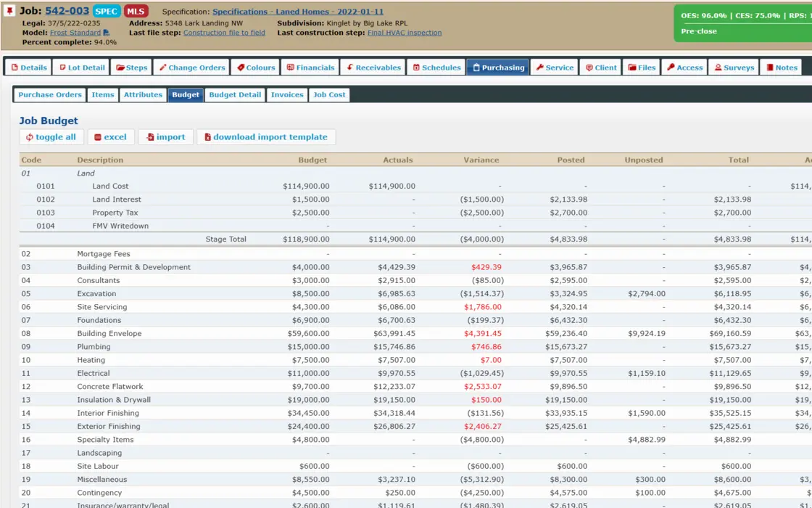Click the 0103 Property Tax row
The height and width of the screenshot is (508, 812).
pyautogui.click(x=415, y=213)
